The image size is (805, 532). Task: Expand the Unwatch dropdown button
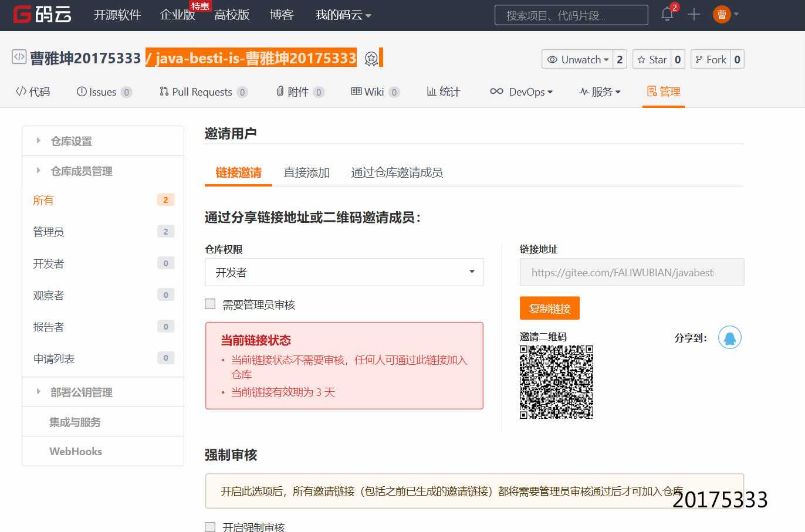click(577, 59)
